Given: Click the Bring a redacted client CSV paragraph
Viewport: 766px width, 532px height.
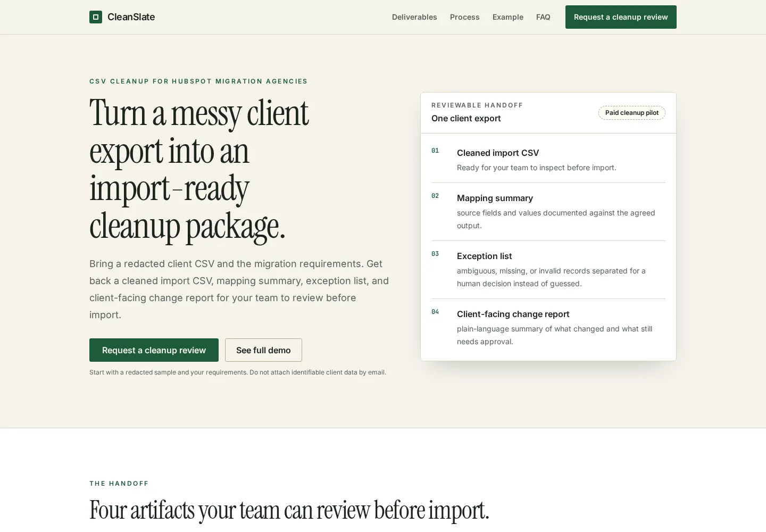Looking at the screenshot, I should click(239, 289).
